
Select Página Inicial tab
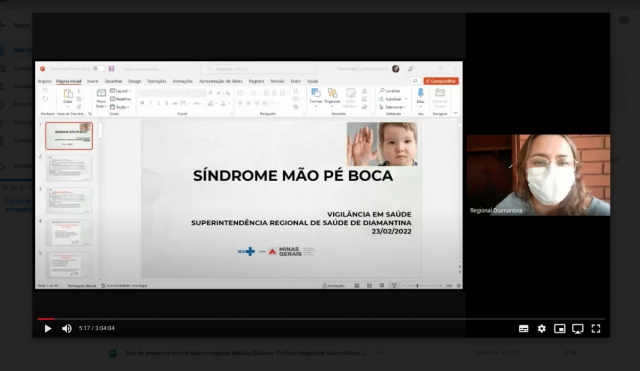[x=69, y=81]
